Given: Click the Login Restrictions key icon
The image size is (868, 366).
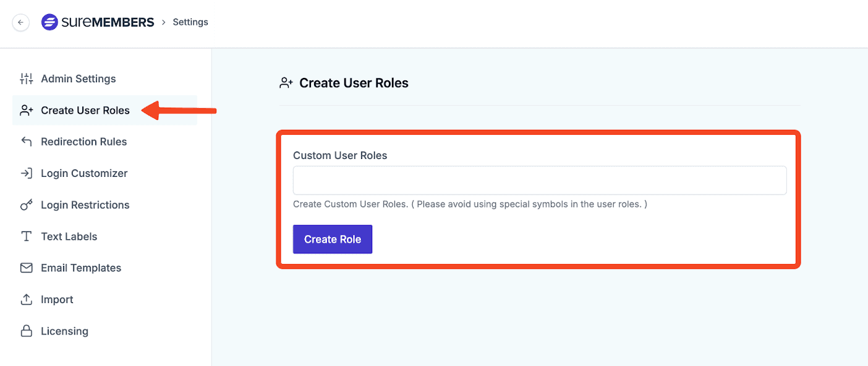Looking at the screenshot, I should point(26,205).
